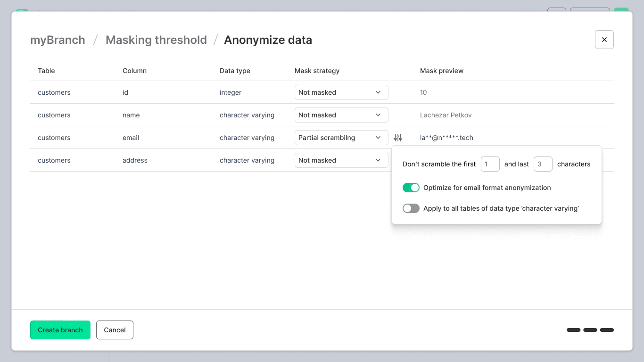Close the Anonymize data dialog

point(604,40)
